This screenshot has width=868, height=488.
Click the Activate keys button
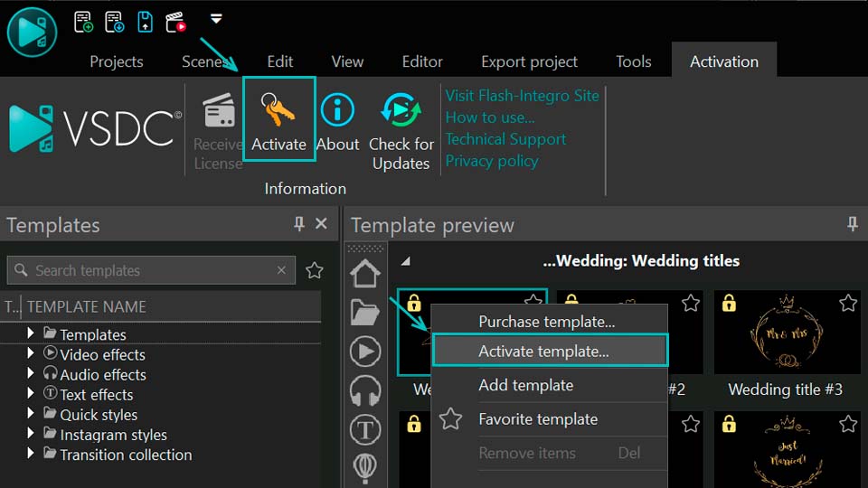pyautogui.click(x=279, y=119)
